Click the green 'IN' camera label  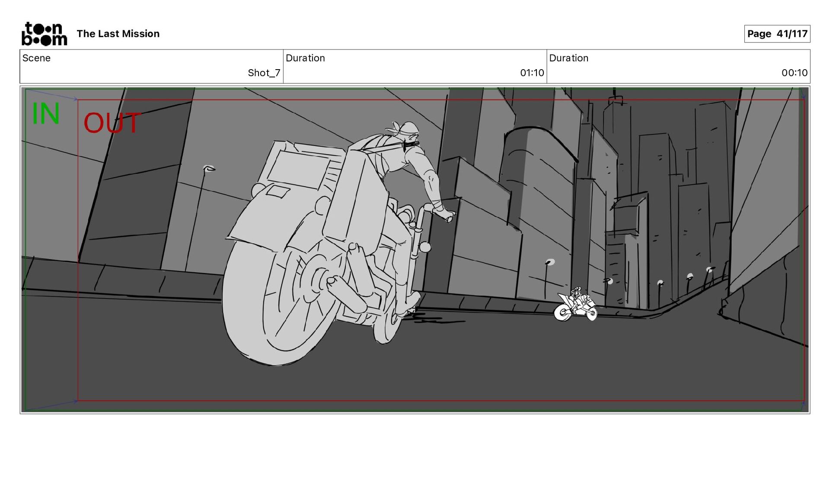point(45,114)
